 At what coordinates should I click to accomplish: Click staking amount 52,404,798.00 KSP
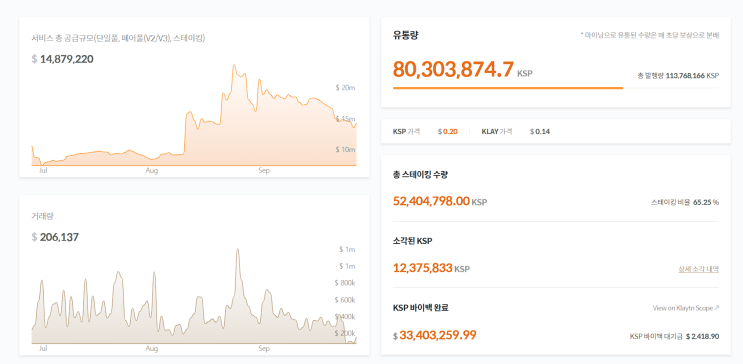pos(440,201)
